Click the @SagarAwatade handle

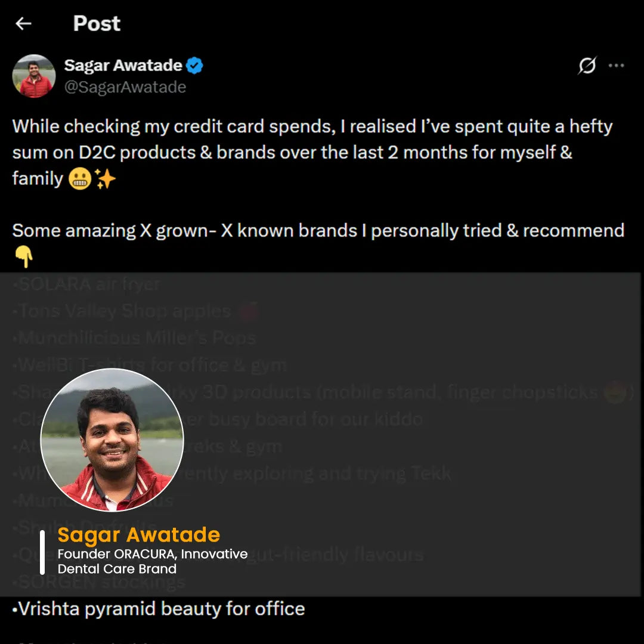click(125, 87)
